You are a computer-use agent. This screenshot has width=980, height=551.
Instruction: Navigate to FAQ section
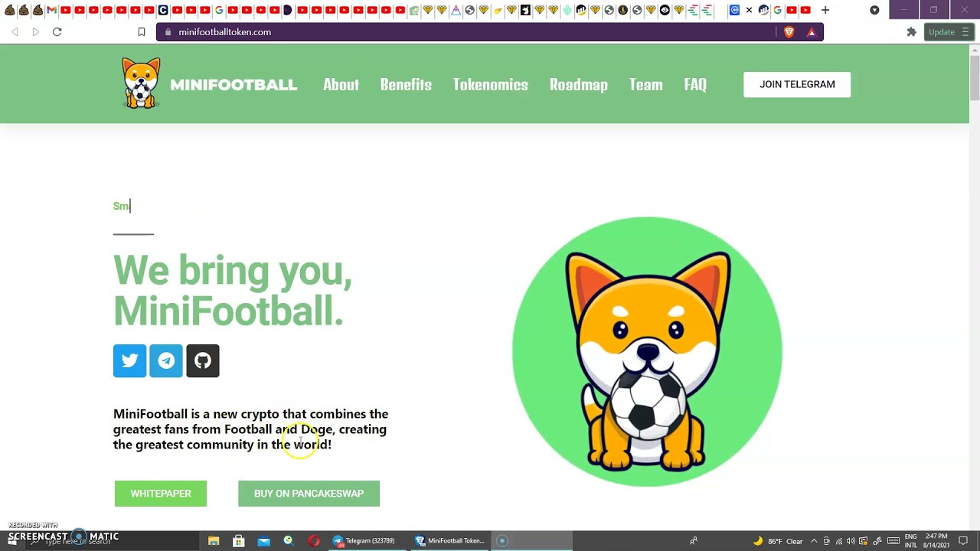pyautogui.click(x=695, y=84)
